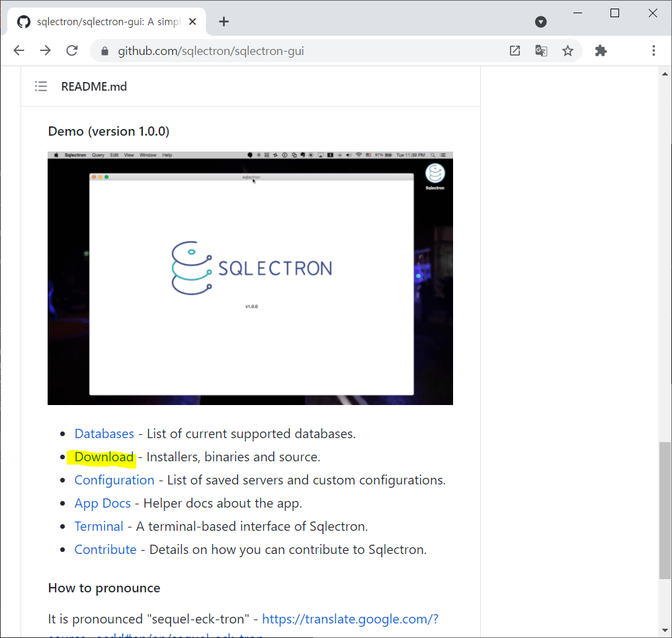
Task: Open the App Docs link
Action: pos(103,503)
